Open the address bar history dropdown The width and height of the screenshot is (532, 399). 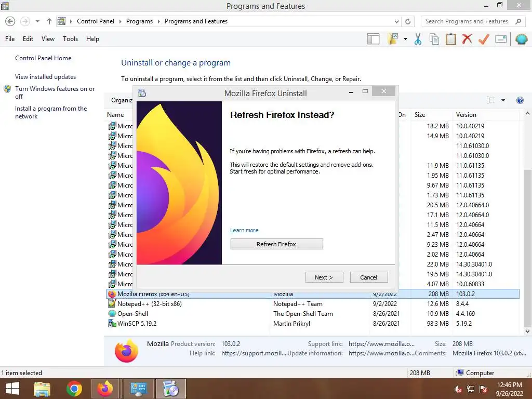(396, 21)
